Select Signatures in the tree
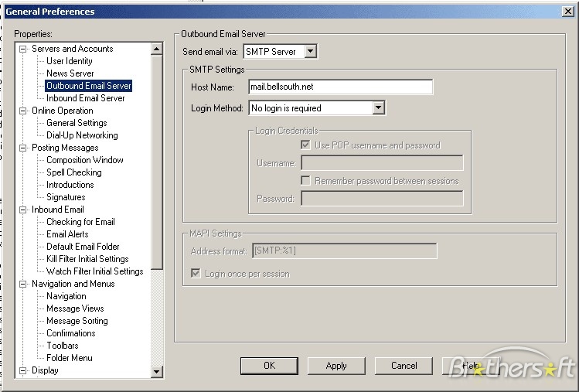 [66, 197]
